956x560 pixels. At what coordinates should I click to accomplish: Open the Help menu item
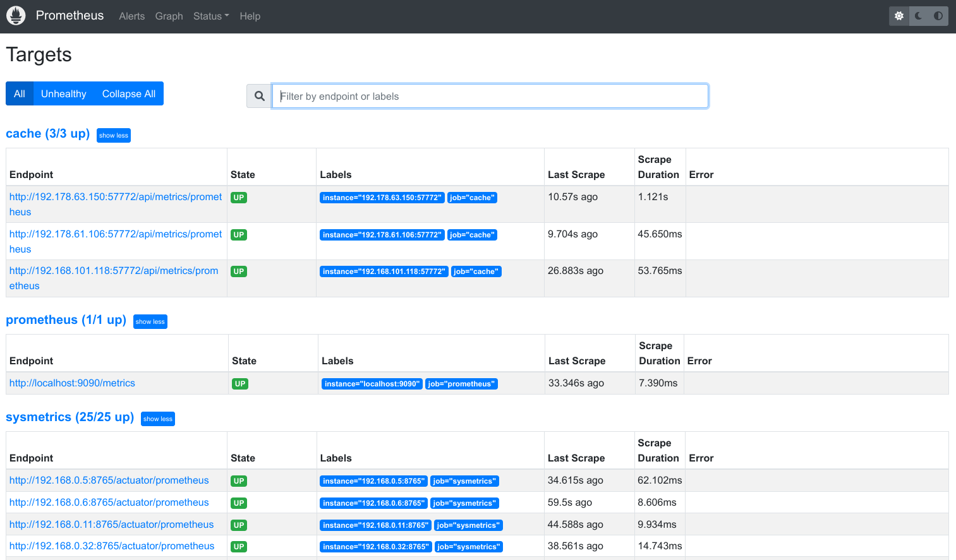click(250, 16)
